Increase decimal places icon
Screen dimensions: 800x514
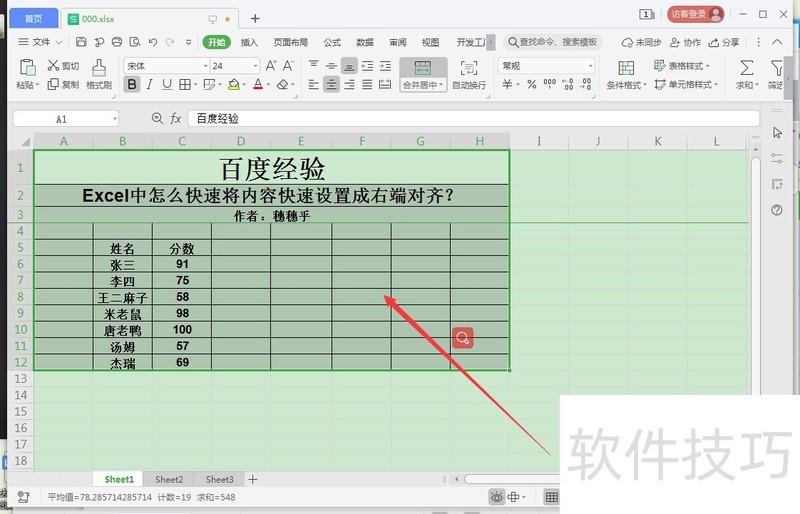567,84
